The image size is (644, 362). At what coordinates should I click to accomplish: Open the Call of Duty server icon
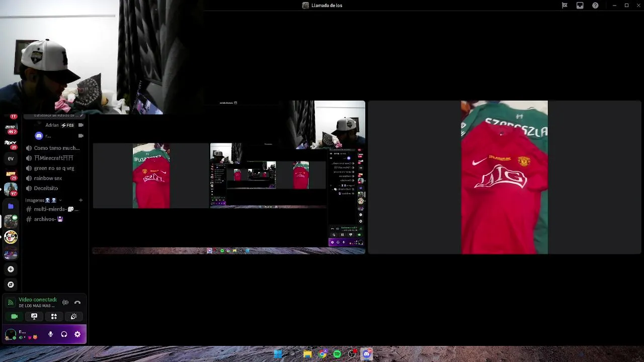11,128
